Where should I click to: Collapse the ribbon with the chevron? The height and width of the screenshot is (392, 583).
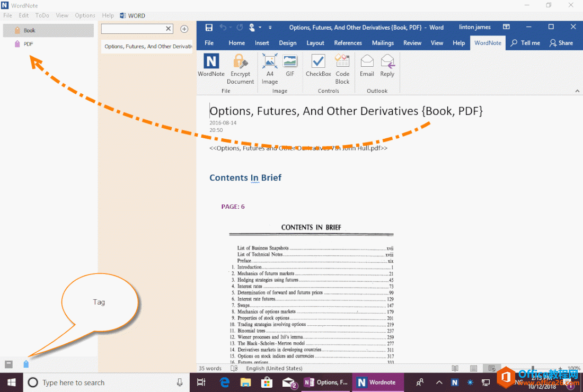[x=578, y=90]
